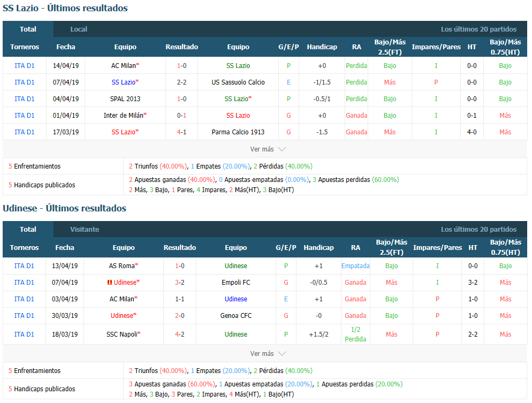Click the 2-0 result against Genoa
Viewport: 532px width, 403px height.
(x=180, y=316)
